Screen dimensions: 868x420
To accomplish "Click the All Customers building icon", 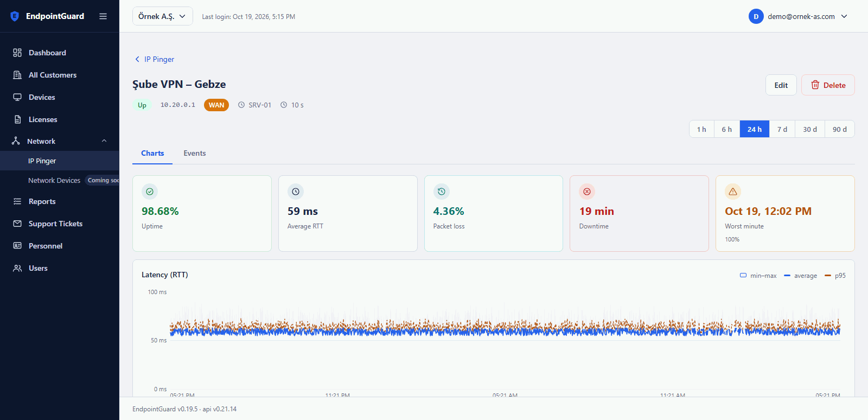I will (17, 75).
